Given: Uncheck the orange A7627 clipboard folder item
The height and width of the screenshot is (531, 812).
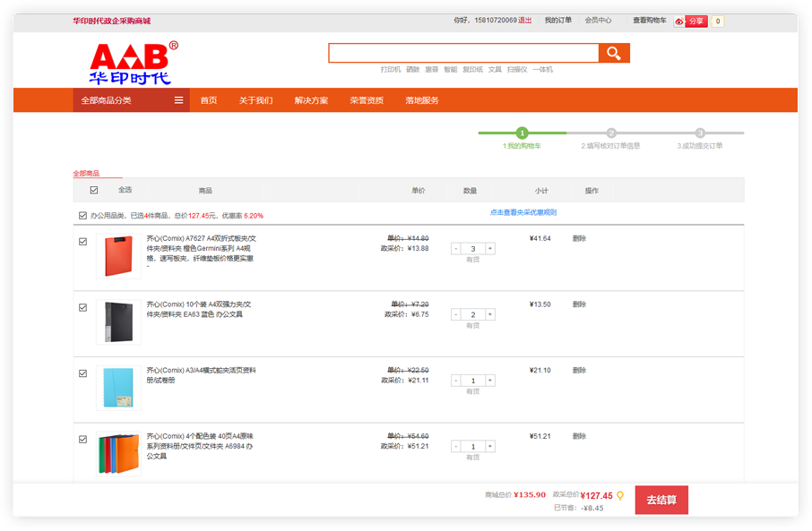Looking at the screenshot, I should [83, 241].
